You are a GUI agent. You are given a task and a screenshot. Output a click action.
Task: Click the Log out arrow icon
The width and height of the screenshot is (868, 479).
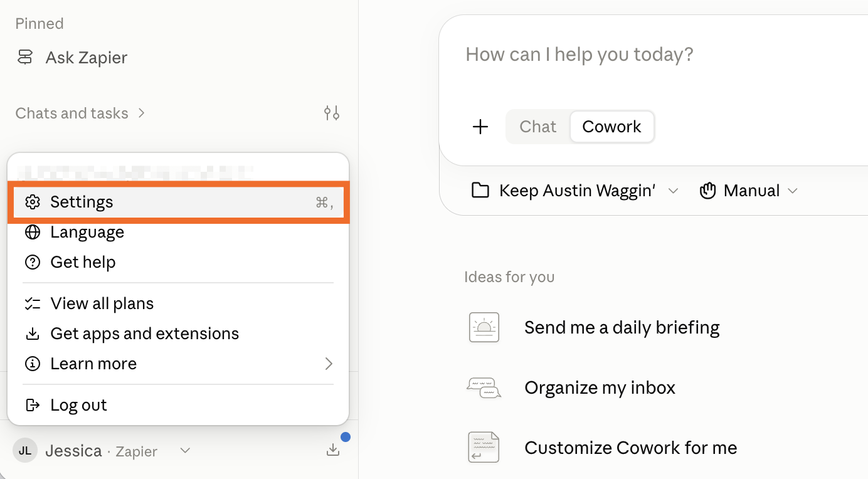33,405
